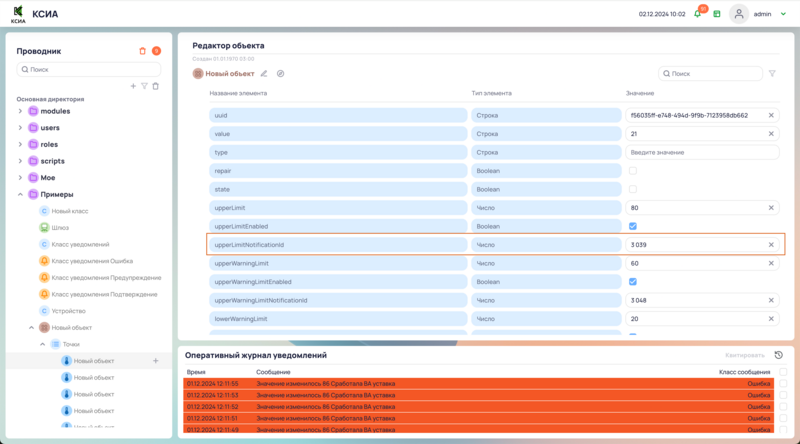The width and height of the screenshot is (800, 444).
Task: Collapse the Примеры folder
Action: (20, 194)
